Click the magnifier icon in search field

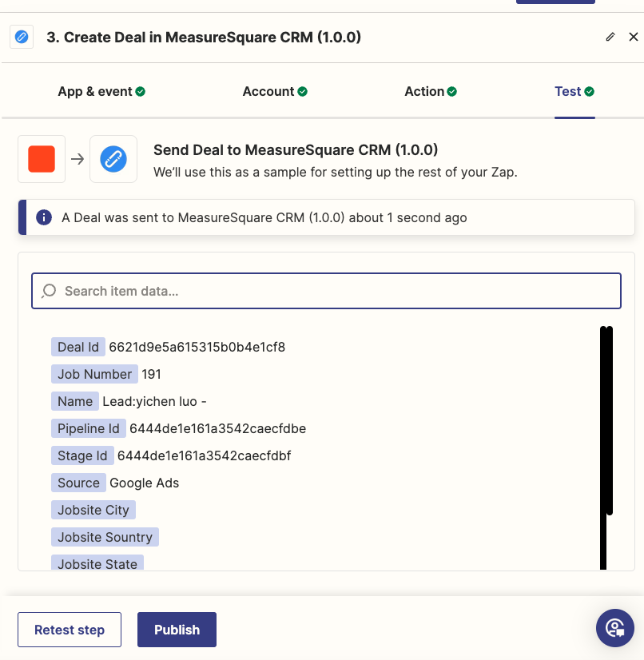point(49,291)
